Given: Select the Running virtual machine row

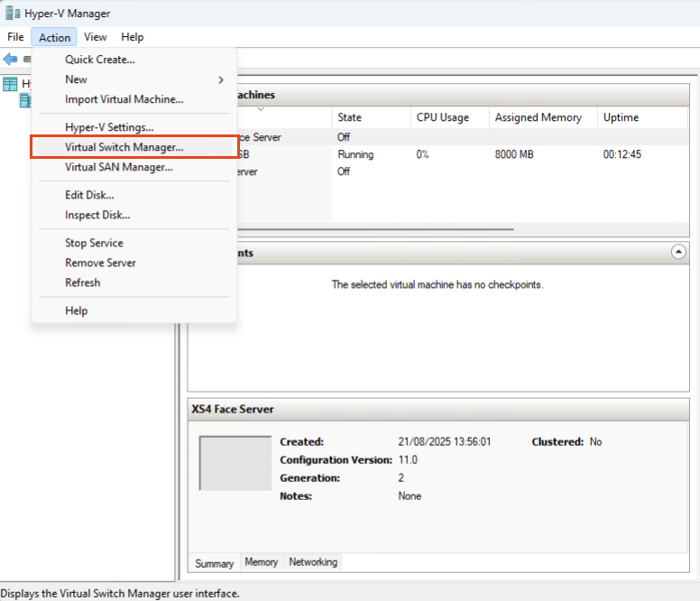Looking at the screenshot, I should pyautogui.click(x=463, y=154).
